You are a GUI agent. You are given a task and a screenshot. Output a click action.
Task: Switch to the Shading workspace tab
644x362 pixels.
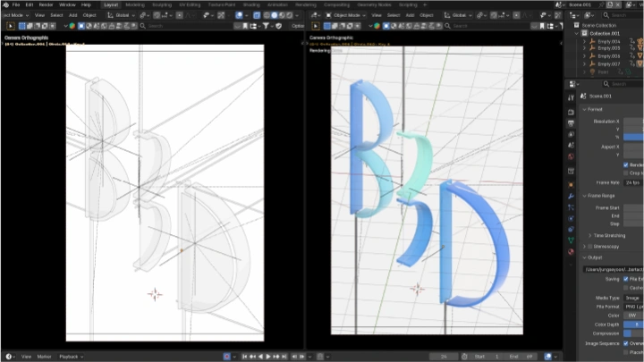[x=252, y=4]
